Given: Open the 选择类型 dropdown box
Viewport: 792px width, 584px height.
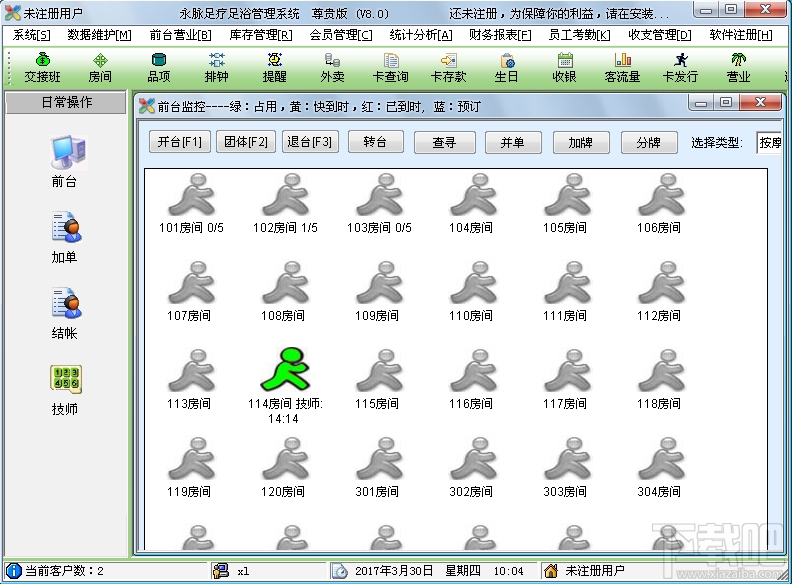Looking at the screenshot, I should [769, 143].
